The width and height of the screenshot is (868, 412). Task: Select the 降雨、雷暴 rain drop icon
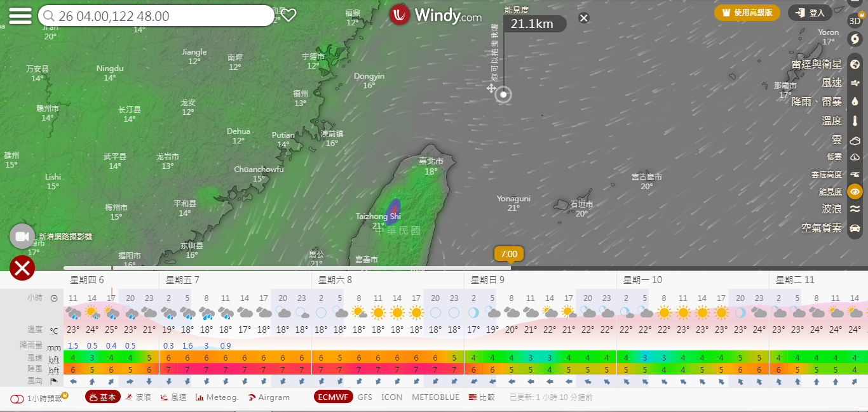[x=855, y=102]
